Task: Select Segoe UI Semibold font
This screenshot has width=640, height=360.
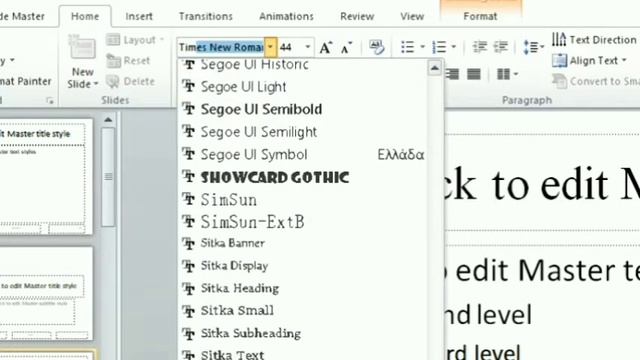Action: click(302, 109)
